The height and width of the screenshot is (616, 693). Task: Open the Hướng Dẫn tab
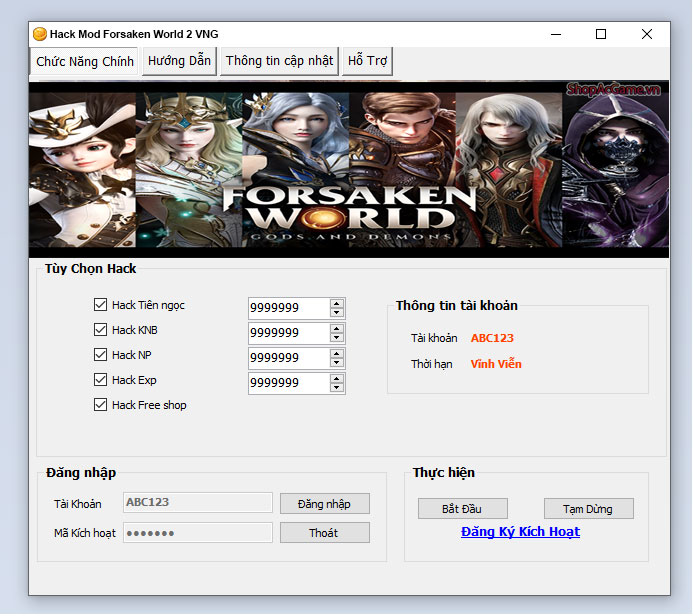(179, 61)
